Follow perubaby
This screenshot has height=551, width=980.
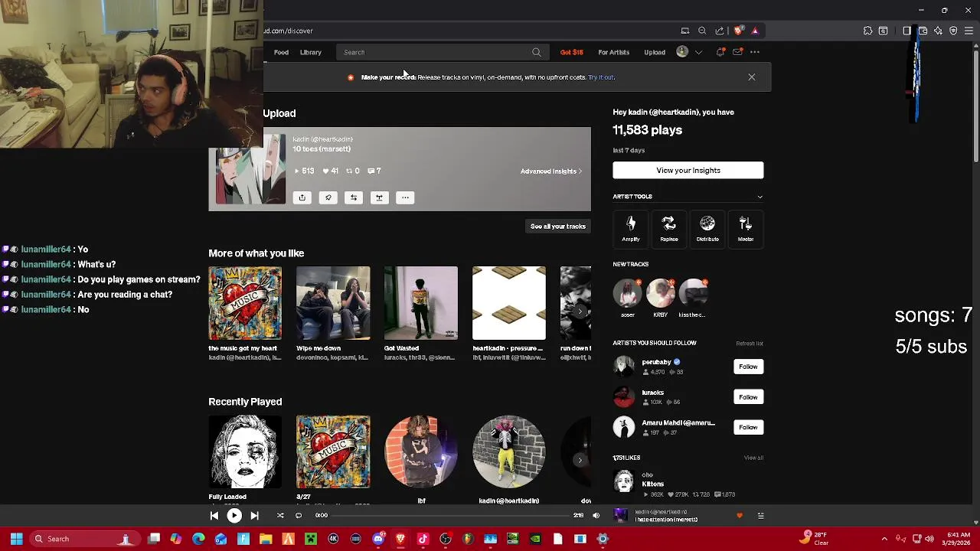tap(748, 367)
